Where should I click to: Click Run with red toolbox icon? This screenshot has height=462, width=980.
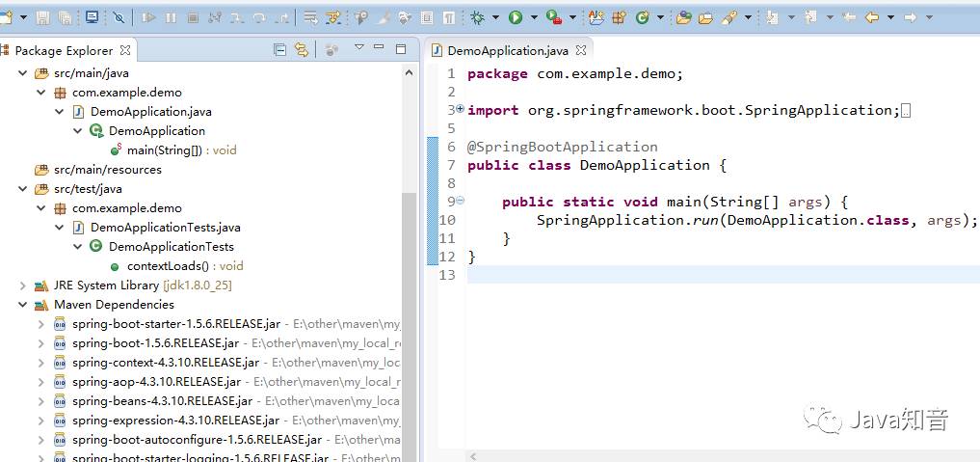coord(554,18)
